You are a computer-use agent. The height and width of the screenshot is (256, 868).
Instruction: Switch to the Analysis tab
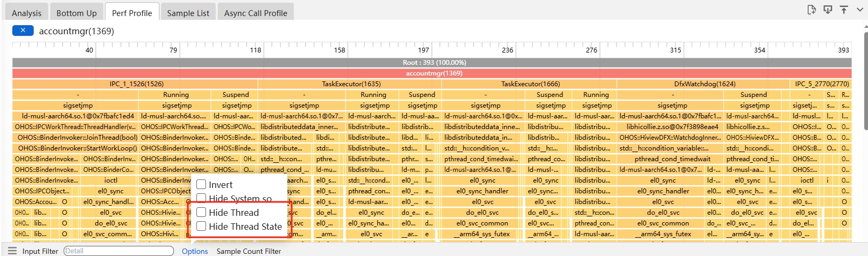[x=26, y=13]
